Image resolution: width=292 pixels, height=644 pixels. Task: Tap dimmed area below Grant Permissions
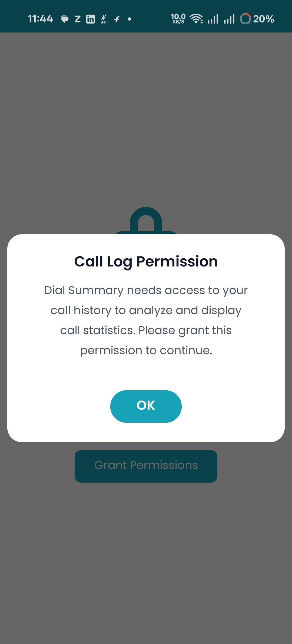(x=146, y=555)
